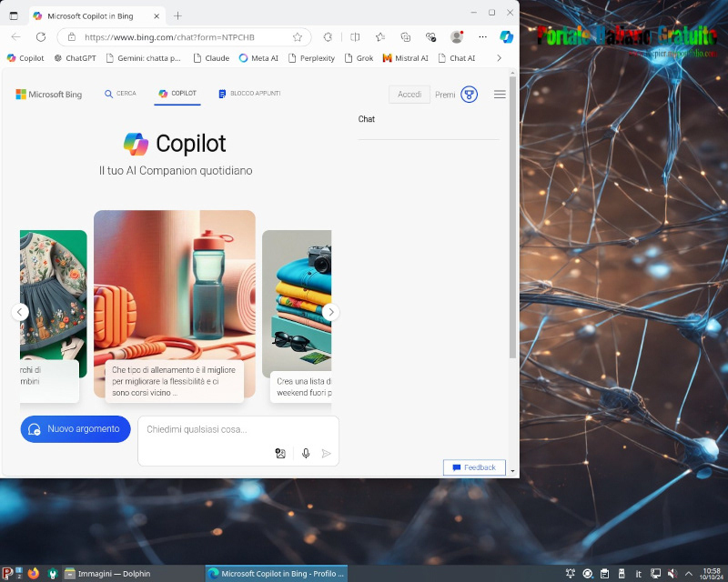Open the clock showing 10:58
This screenshot has width=728, height=582.
tap(712, 574)
